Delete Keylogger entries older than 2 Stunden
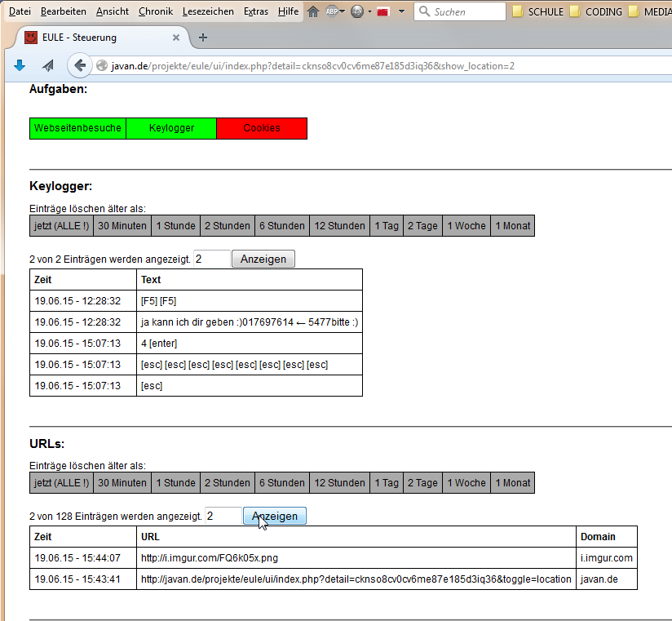Screen dimensions: 672x621 pos(228,225)
